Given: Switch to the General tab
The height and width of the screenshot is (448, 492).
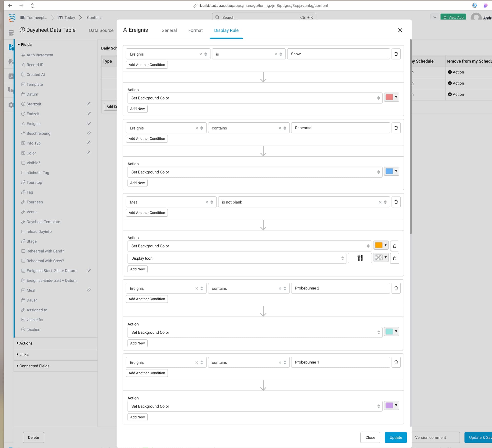Looking at the screenshot, I should [x=169, y=30].
